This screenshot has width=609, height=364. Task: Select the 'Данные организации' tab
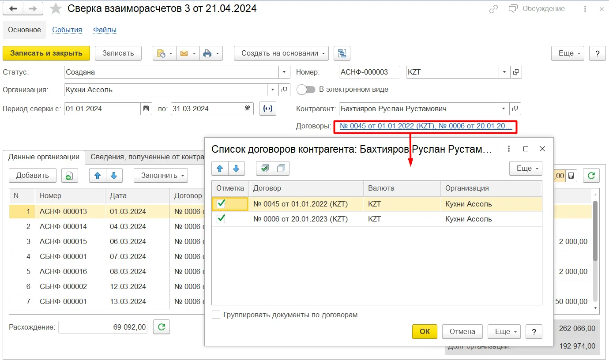(x=44, y=157)
